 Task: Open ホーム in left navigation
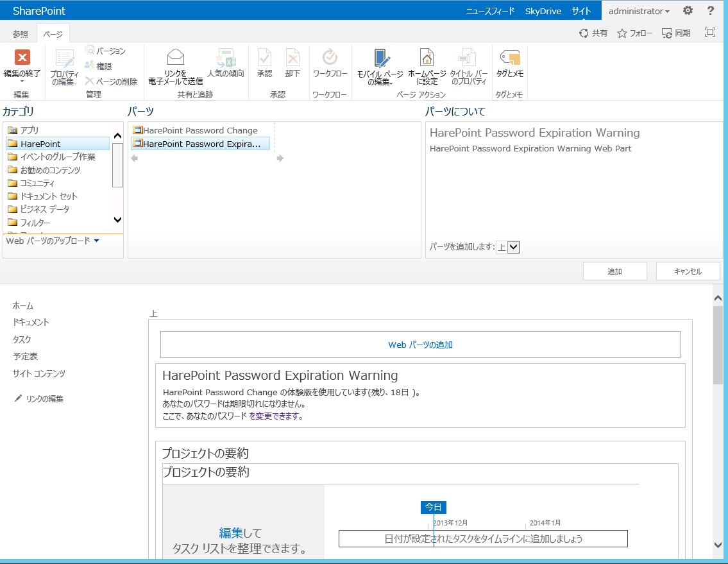22,305
